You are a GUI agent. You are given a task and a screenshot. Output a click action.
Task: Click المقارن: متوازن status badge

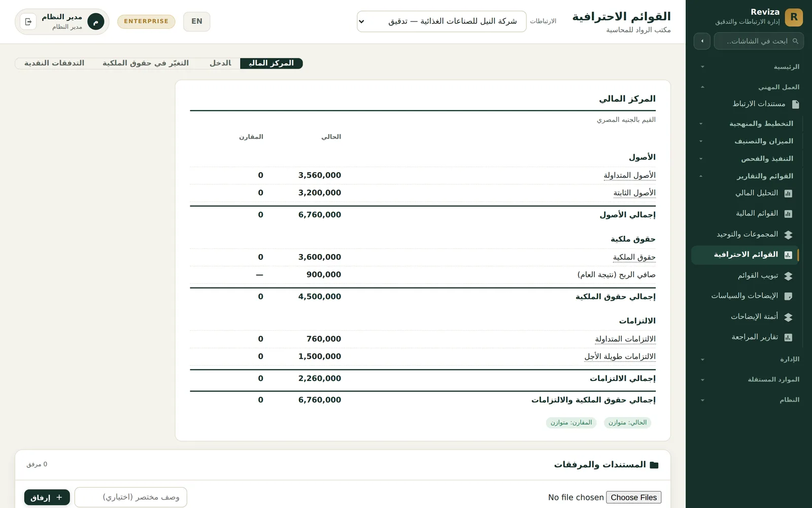(x=571, y=423)
